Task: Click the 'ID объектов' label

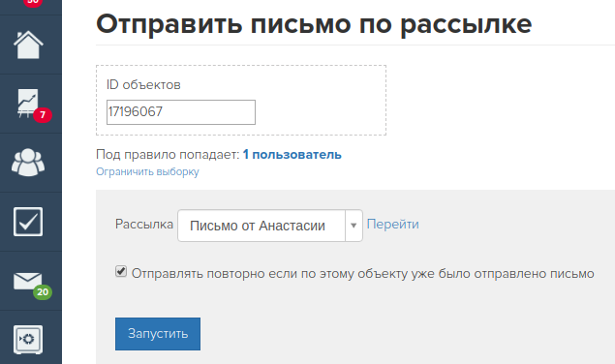Action: pyautogui.click(x=143, y=85)
